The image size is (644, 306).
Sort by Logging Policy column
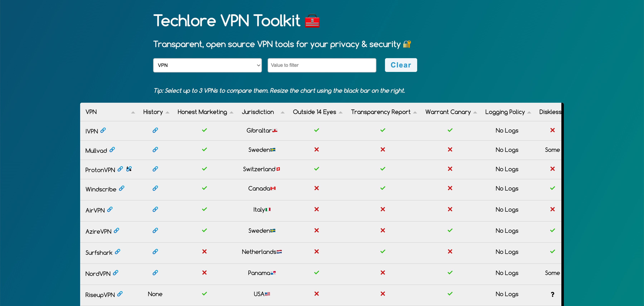(505, 112)
